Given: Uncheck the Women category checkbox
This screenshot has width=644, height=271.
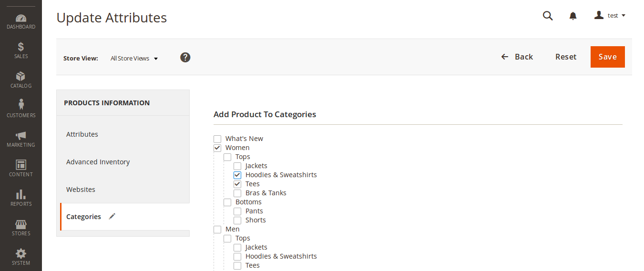Looking at the screenshot, I should coord(217,148).
